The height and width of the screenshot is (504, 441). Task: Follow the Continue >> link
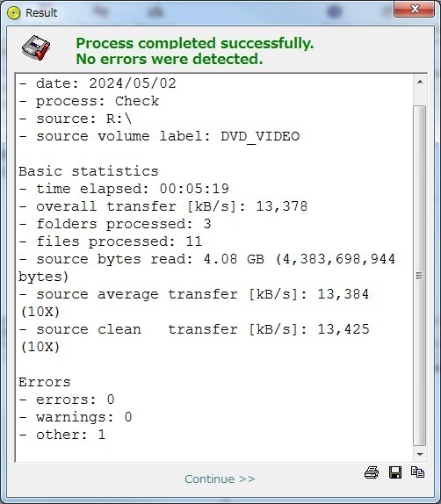click(220, 479)
